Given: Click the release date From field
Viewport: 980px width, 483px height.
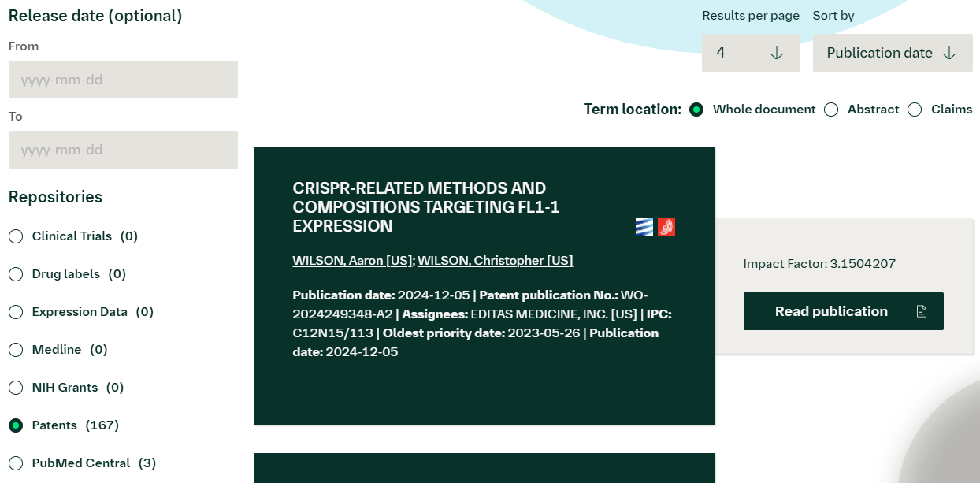Looking at the screenshot, I should [x=123, y=80].
